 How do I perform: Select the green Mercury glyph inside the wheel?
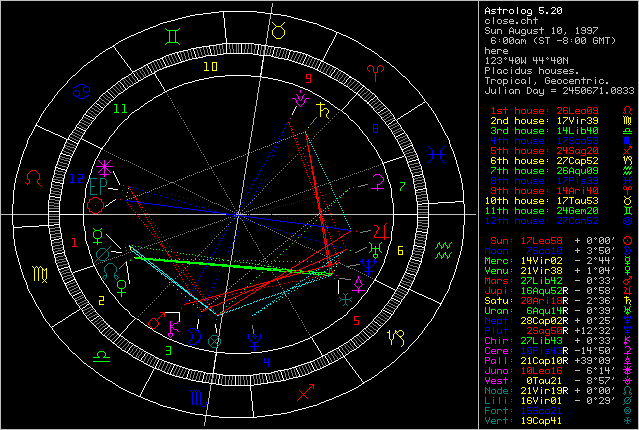coord(98,236)
